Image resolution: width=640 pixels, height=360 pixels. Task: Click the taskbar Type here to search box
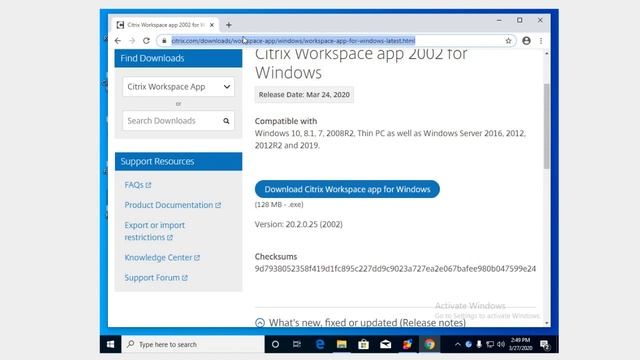pos(193,344)
